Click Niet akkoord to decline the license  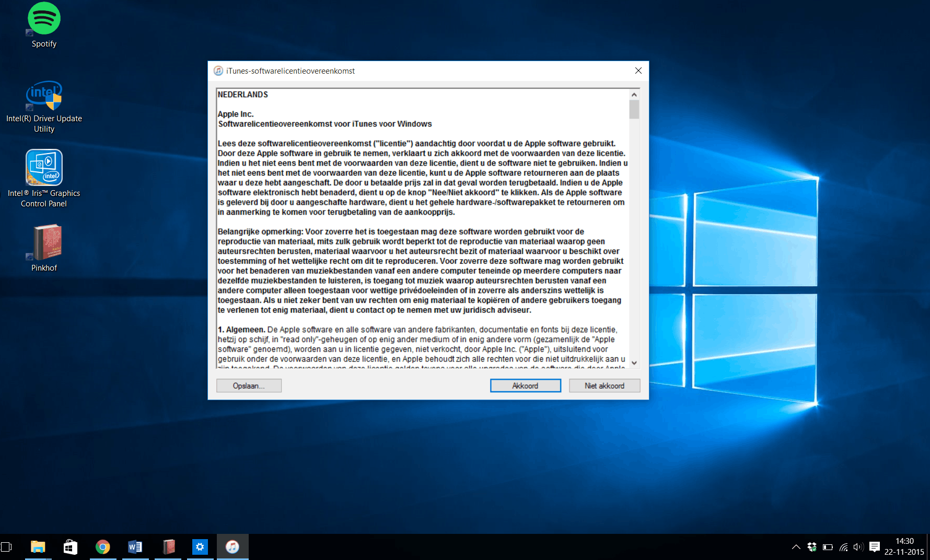click(605, 386)
